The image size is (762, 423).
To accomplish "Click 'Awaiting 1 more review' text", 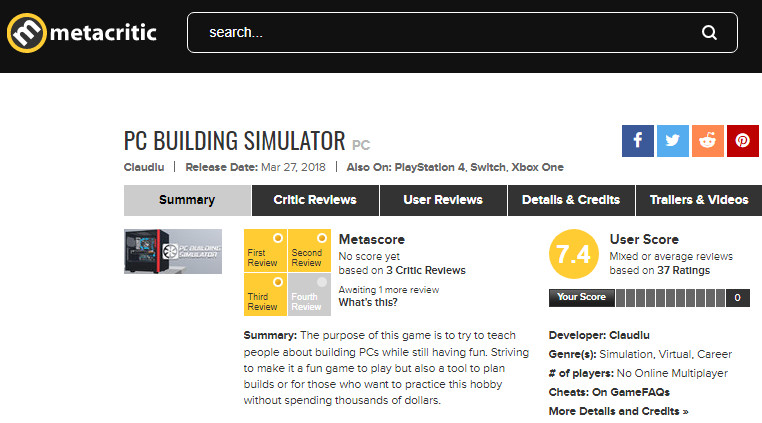I will pos(389,290).
